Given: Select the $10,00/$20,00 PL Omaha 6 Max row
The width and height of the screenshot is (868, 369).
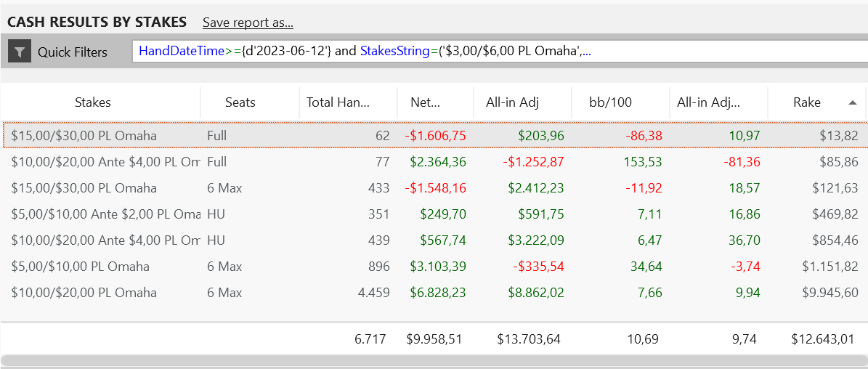Looking at the screenshot, I should pyautogui.click(x=434, y=293).
